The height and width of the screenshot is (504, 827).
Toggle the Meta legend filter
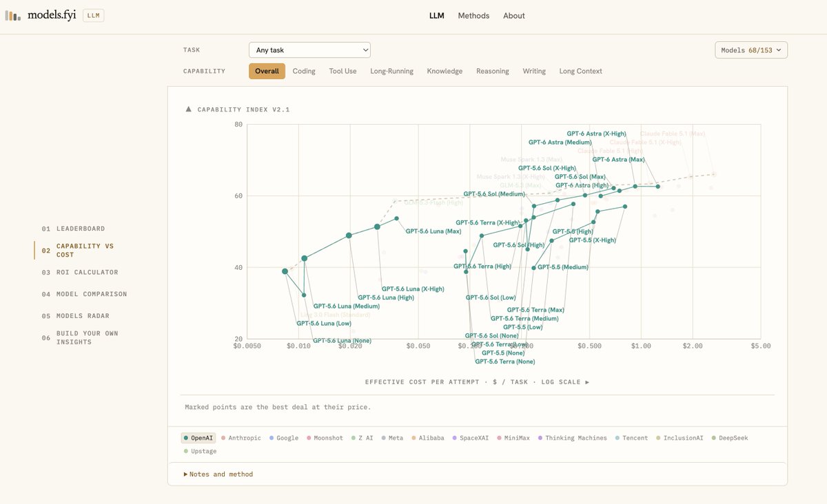pos(392,438)
